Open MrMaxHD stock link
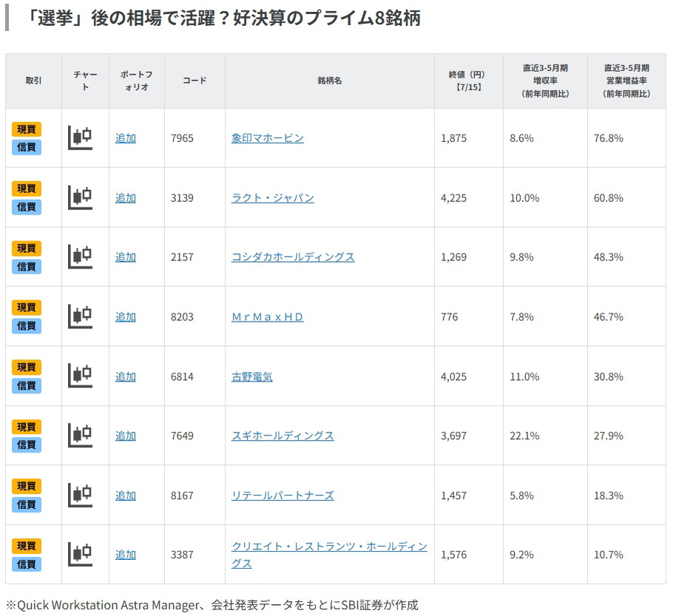 coord(268,317)
